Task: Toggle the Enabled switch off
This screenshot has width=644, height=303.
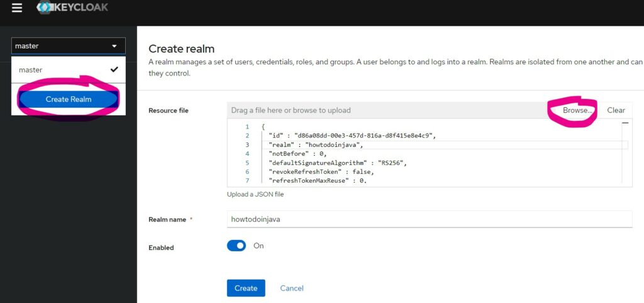Action: [x=236, y=246]
